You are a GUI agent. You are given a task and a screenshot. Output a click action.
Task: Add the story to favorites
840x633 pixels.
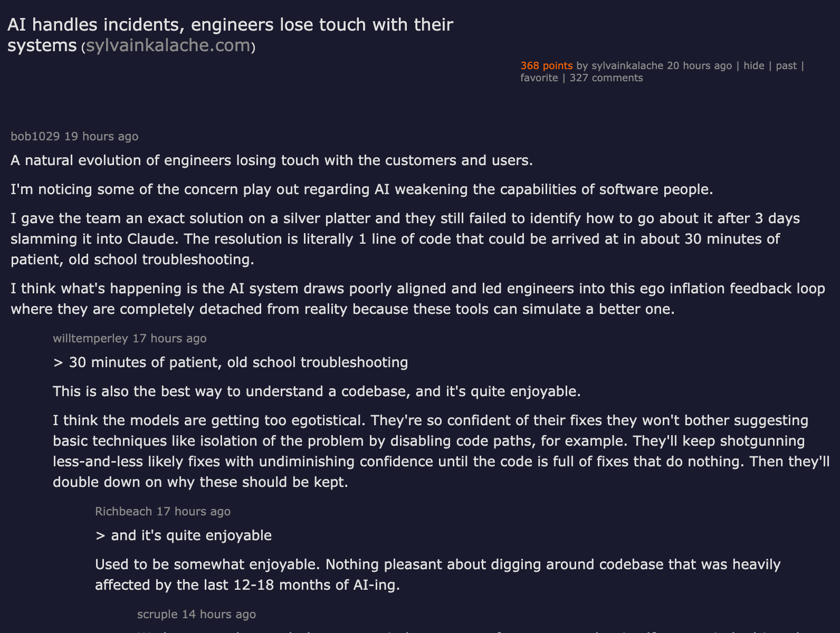click(539, 78)
